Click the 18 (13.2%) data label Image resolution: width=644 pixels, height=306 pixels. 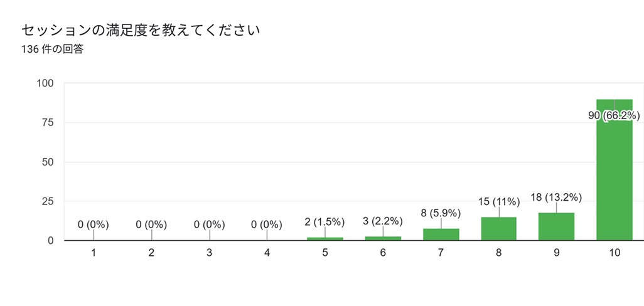click(x=556, y=198)
